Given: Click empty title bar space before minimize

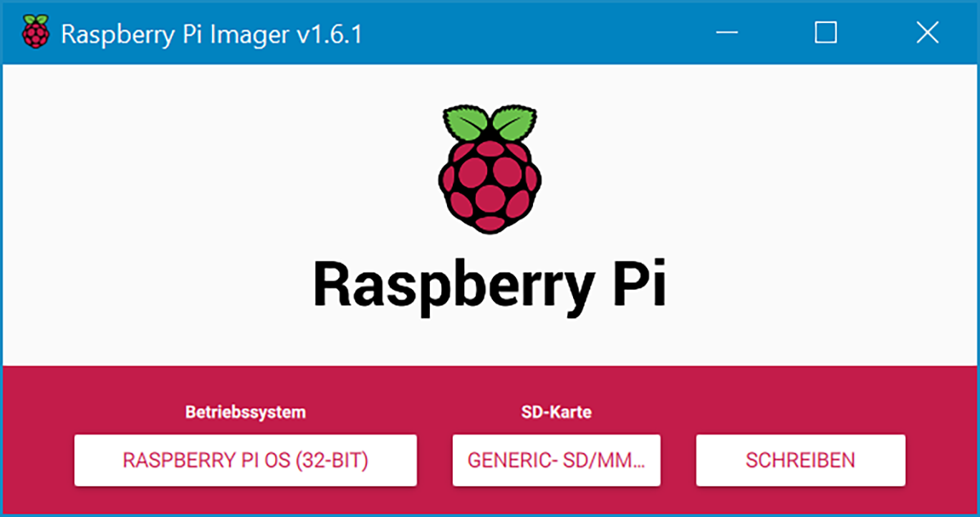Looking at the screenshot, I should (x=537, y=33).
